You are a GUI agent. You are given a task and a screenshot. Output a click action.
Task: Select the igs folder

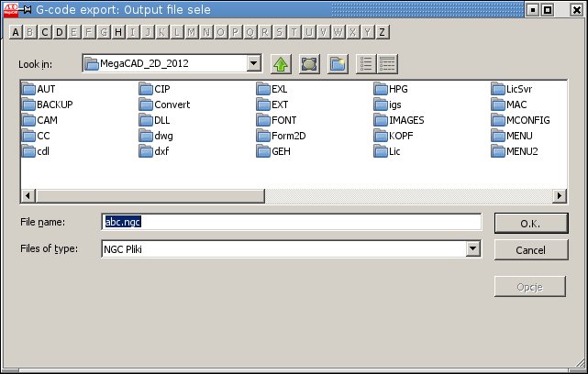(x=388, y=104)
